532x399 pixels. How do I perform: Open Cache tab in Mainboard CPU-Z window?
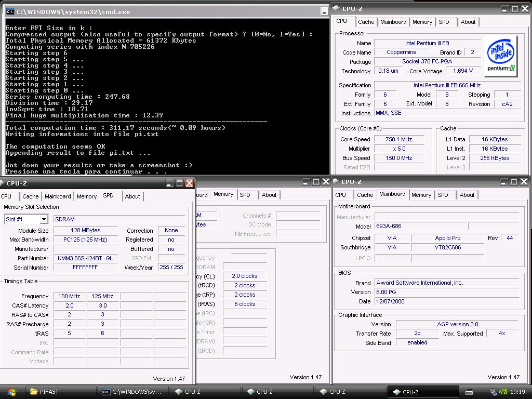[365, 195]
